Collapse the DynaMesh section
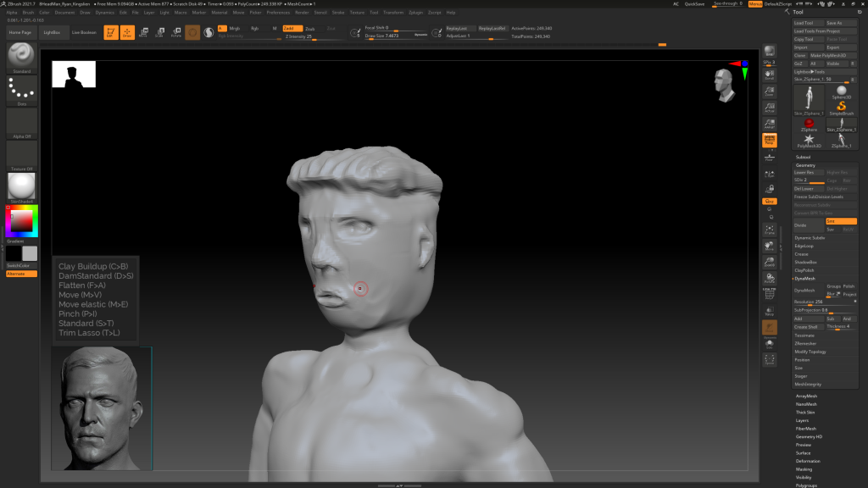868x488 pixels. pos(805,279)
